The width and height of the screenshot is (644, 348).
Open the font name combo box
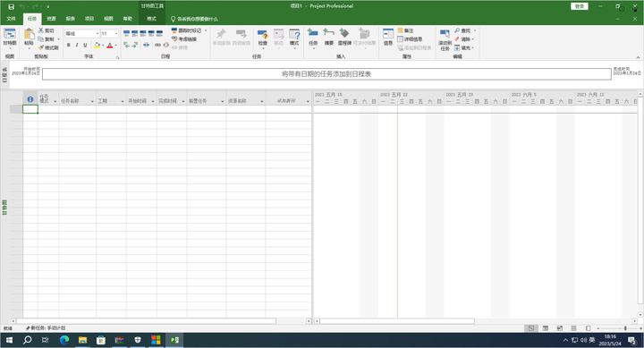click(x=82, y=33)
